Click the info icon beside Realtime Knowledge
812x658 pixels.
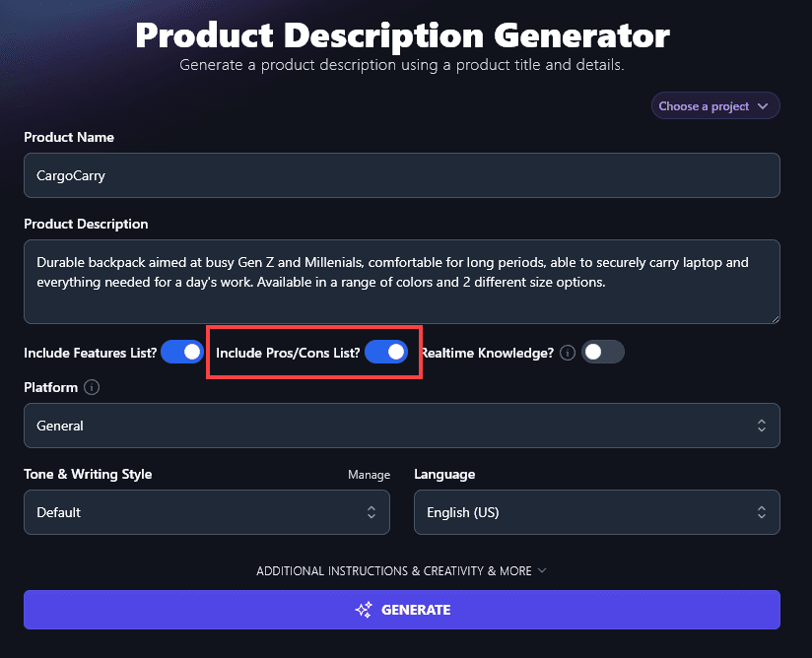pos(567,352)
